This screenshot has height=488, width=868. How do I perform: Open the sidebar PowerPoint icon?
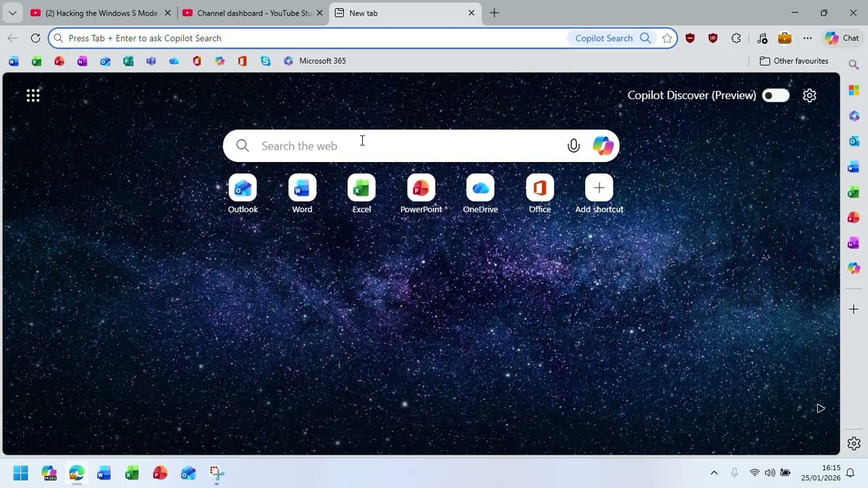click(854, 218)
